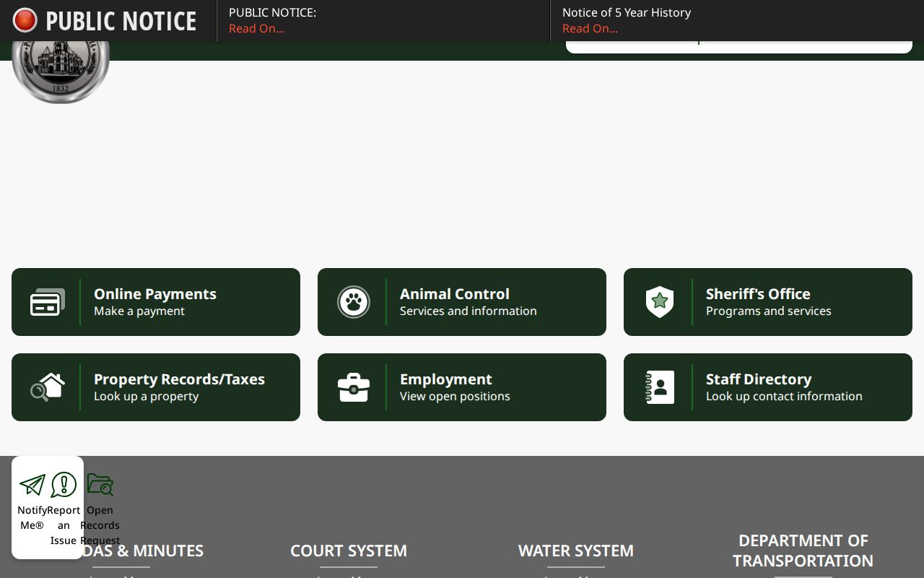The height and width of the screenshot is (578, 924).
Task: Click the Notify Me® label
Action: pos(32,517)
